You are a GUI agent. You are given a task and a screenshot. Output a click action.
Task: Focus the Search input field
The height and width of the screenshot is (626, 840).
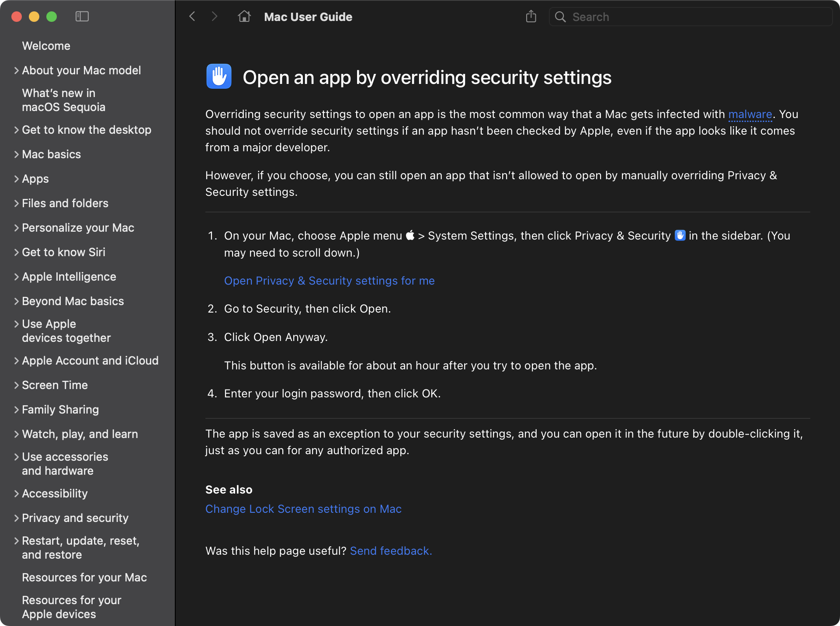click(691, 17)
